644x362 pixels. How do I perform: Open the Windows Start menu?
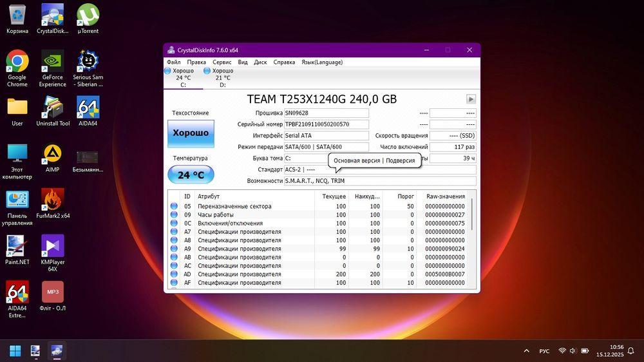(15, 350)
